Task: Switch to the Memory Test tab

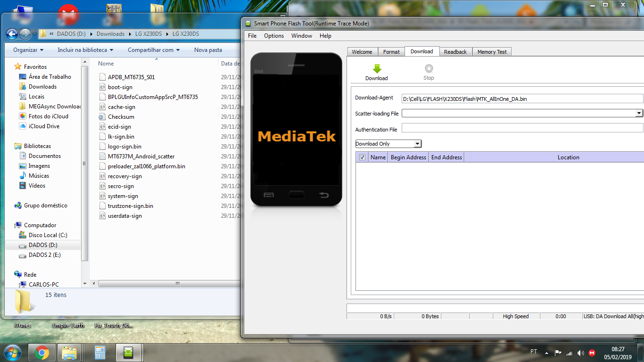Action: (x=492, y=52)
